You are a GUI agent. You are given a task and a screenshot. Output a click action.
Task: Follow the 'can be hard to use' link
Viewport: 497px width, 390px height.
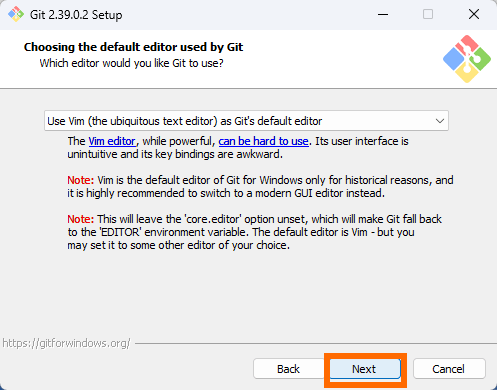pyautogui.click(x=263, y=141)
